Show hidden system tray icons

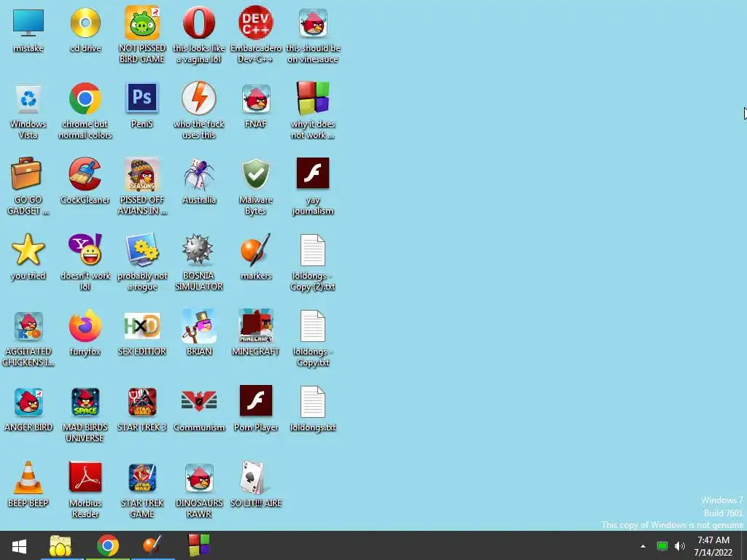pos(643,546)
